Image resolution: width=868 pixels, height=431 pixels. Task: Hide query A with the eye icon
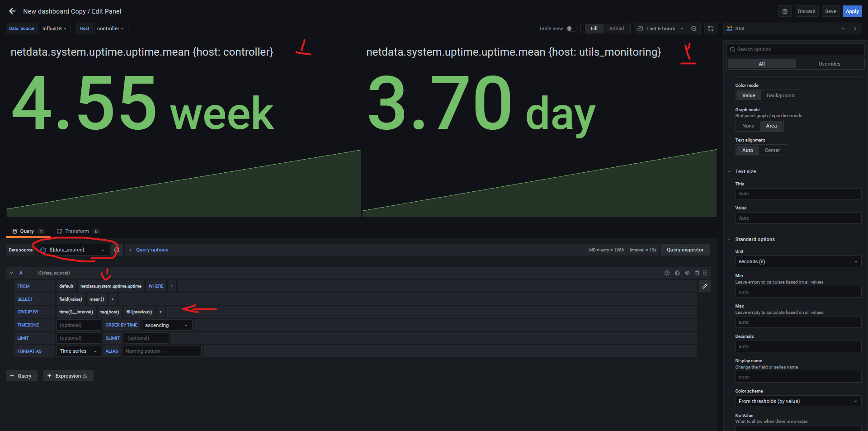coord(687,273)
